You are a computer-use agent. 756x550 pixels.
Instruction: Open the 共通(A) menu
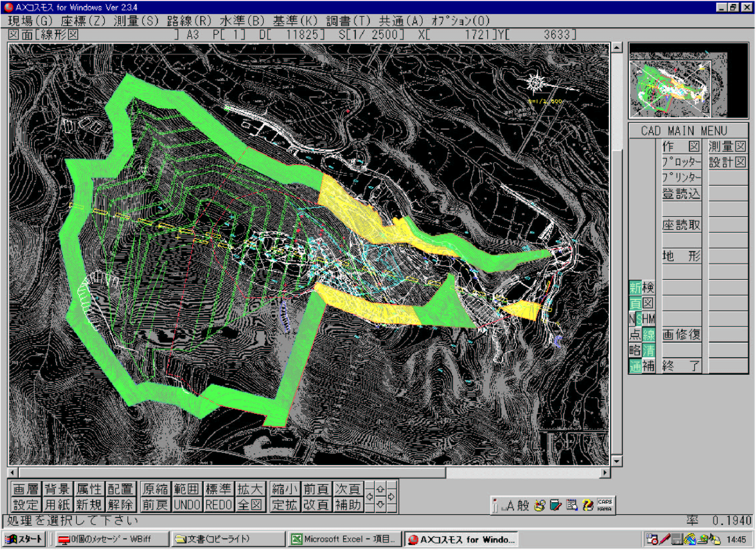click(401, 21)
